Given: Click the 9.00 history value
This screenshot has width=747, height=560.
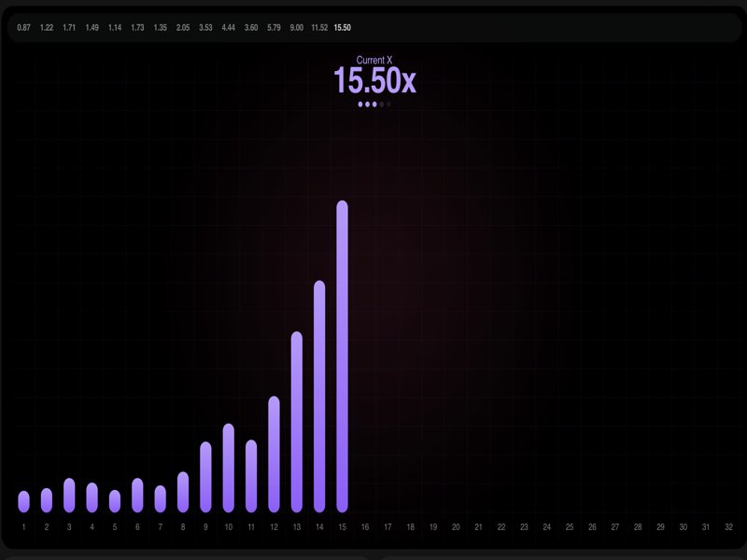Looking at the screenshot, I should tap(296, 28).
